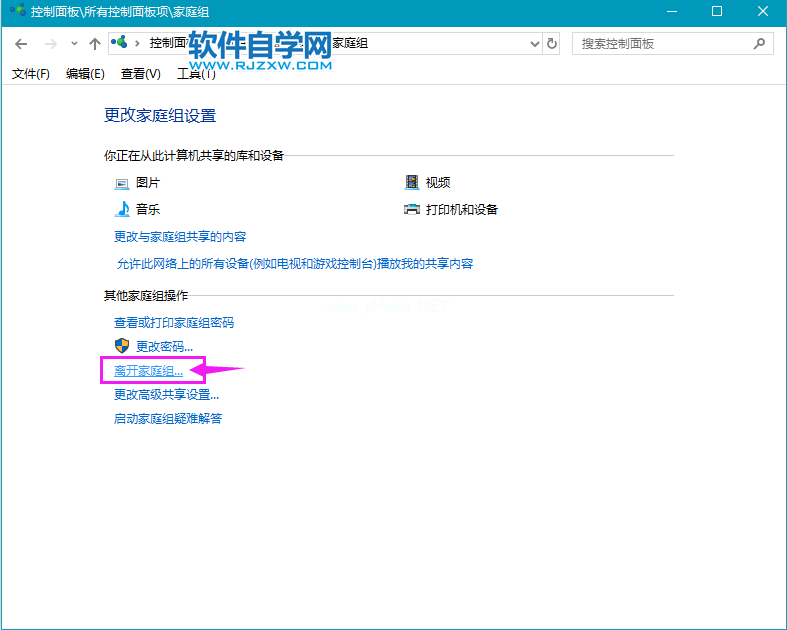
Task: Click the HomeGroup icon in address bar
Action: [120, 44]
